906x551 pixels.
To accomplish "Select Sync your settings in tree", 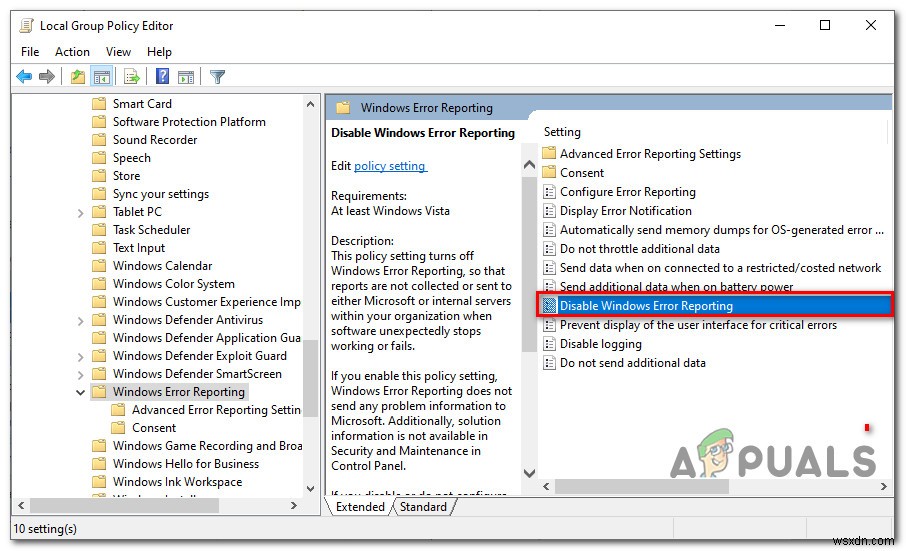I will coord(161,194).
